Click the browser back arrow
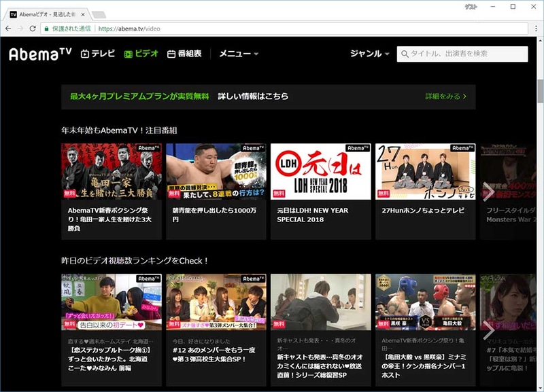 [8, 29]
